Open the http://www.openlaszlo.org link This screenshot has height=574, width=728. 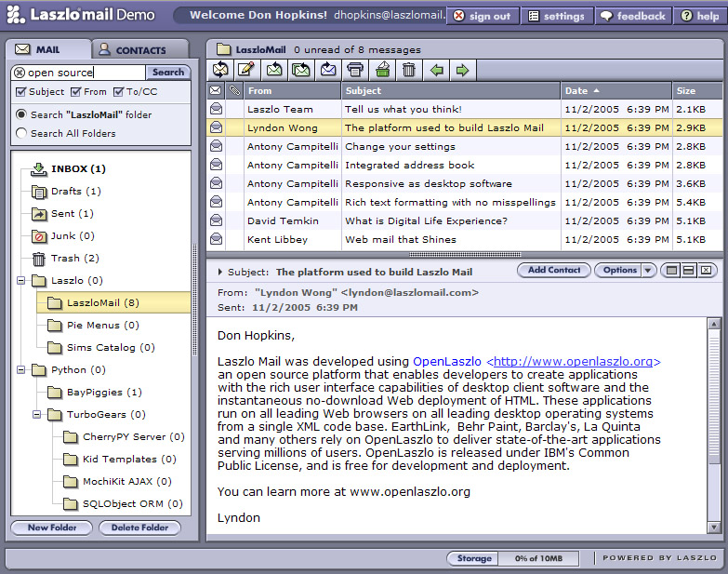[x=573, y=361]
